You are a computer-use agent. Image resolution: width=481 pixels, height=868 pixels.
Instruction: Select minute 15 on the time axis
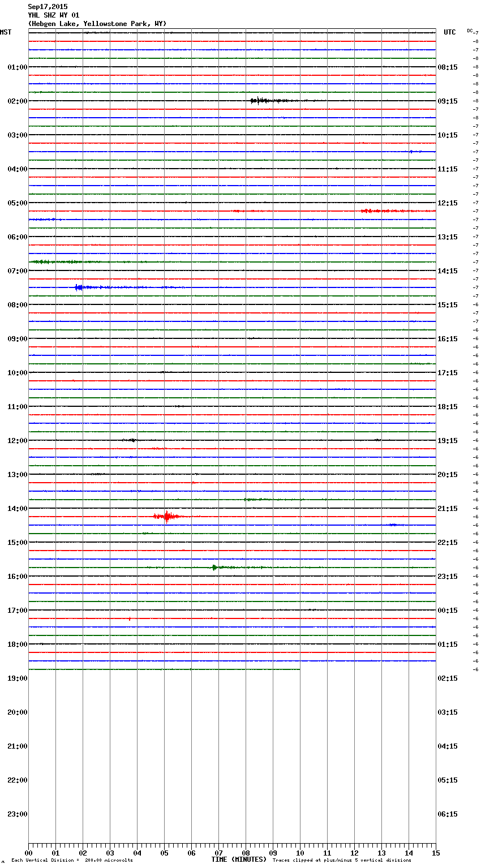(436, 853)
